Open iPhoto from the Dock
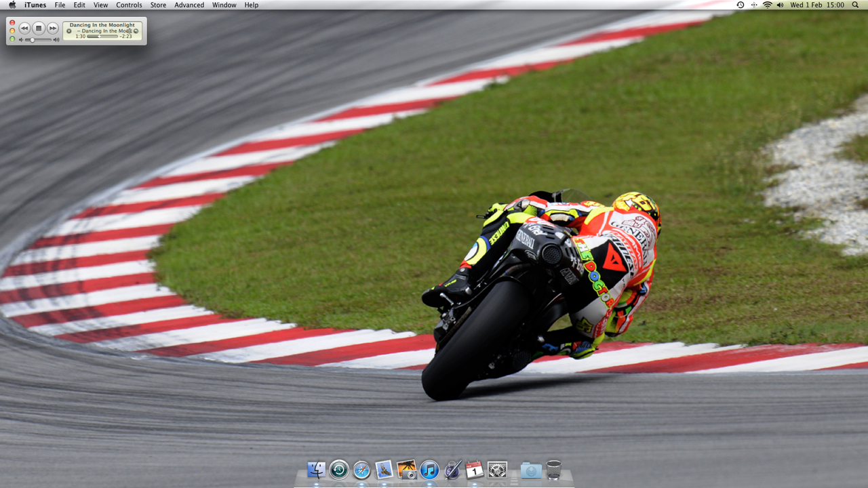 (407, 470)
